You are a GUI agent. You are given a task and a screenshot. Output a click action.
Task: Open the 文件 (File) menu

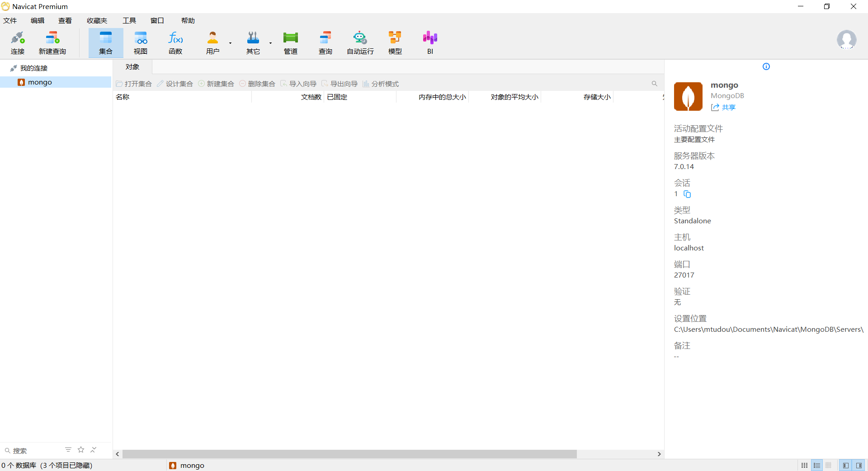[x=10, y=21]
